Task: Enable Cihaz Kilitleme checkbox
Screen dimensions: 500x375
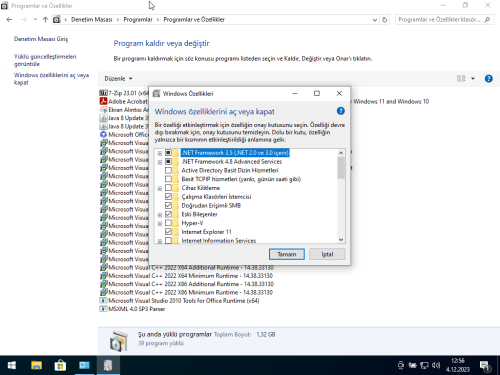Action: (168, 188)
